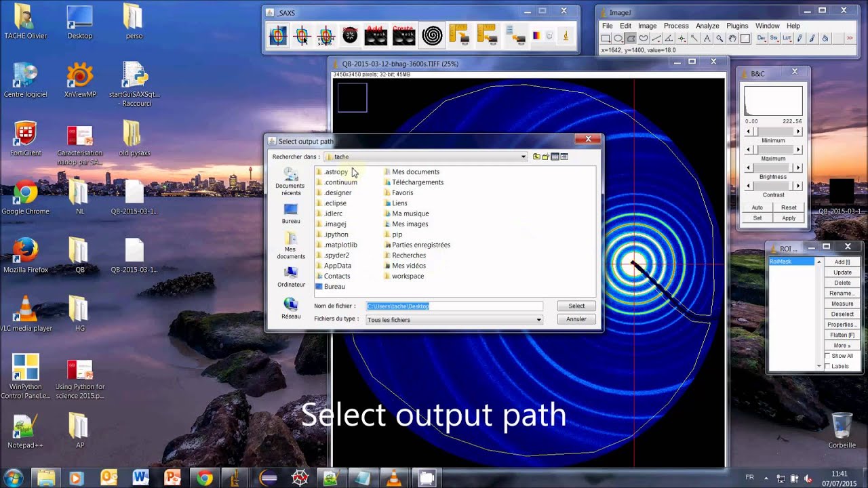
Task: Open the File menu in ImageJ
Action: [608, 26]
